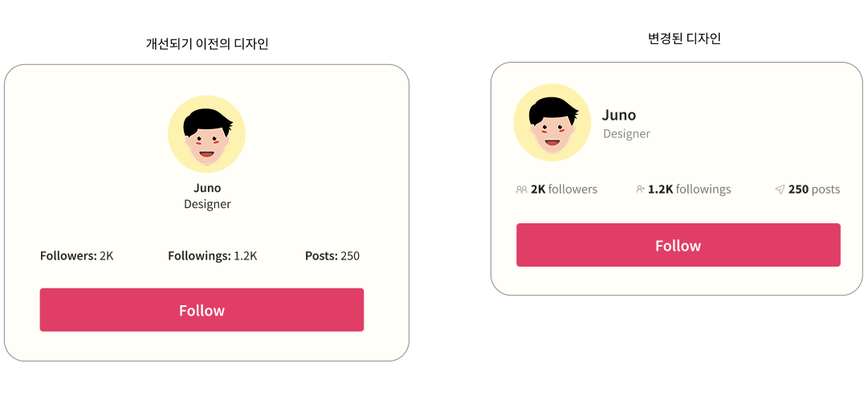Screen dimensions: 868x412
Task: Open the "1.2K followings" text in the redesigned card
Action: (x=690, y=190)
